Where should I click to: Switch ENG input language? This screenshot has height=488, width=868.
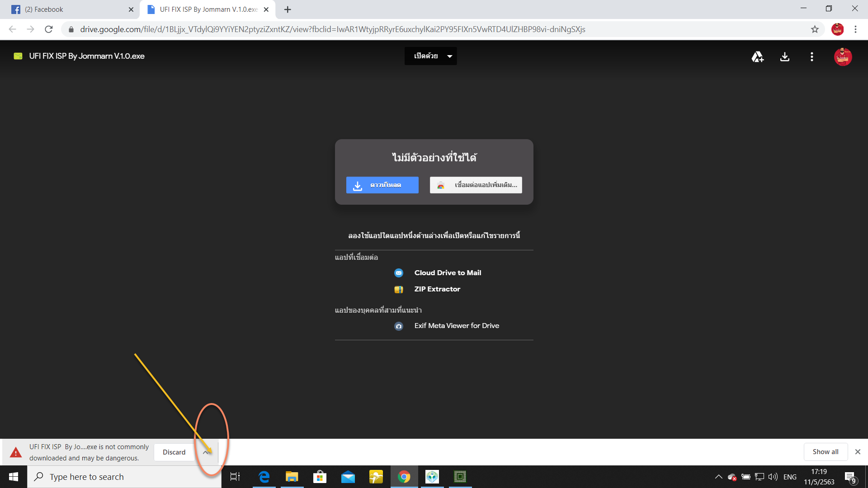point(790,477)
